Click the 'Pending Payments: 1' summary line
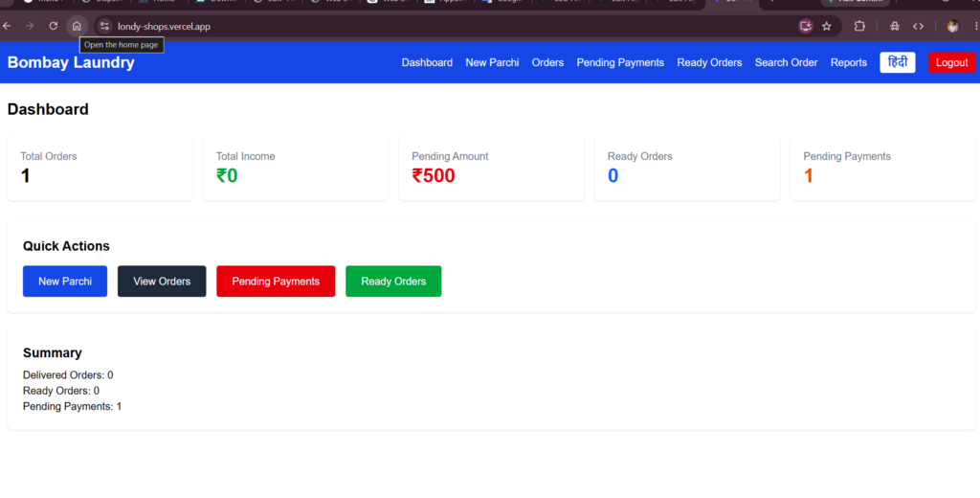This screenshot has width=980, height=498. (73, 407)
